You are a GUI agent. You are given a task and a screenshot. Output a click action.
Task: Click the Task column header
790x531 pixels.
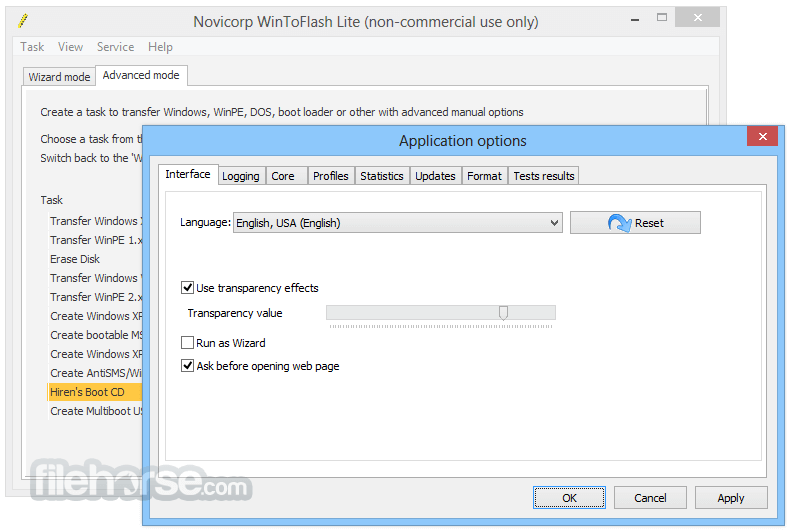[51, 200]
